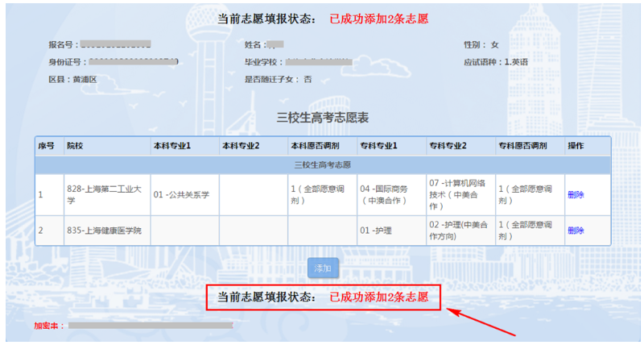
Task: Click the 07 -计算机网络技术（中美合作） cell
Action: (x=460, y=195)
